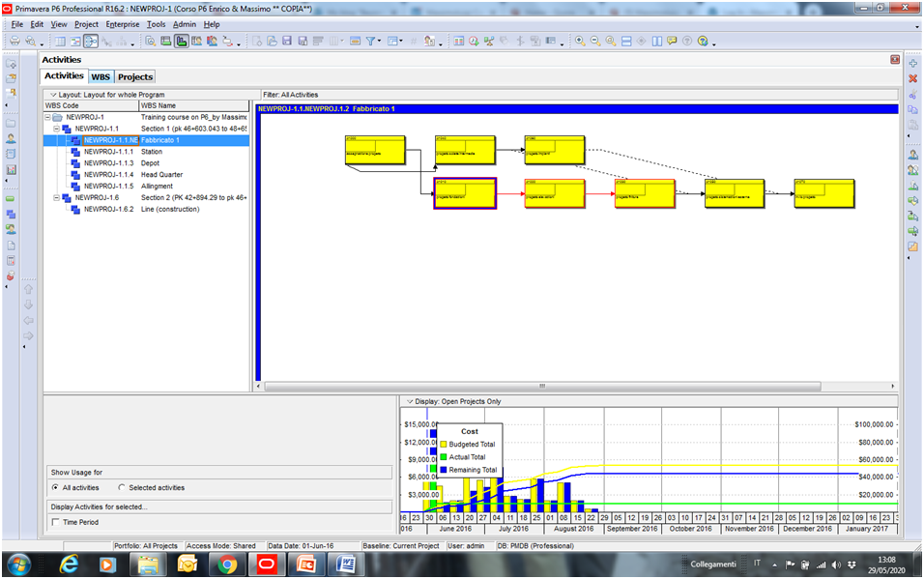The width and height of the screenshot is (924, 579).
Task: Open the Layout options dropdown arrow
Action: pyautogui.click(x=53, y=95)
